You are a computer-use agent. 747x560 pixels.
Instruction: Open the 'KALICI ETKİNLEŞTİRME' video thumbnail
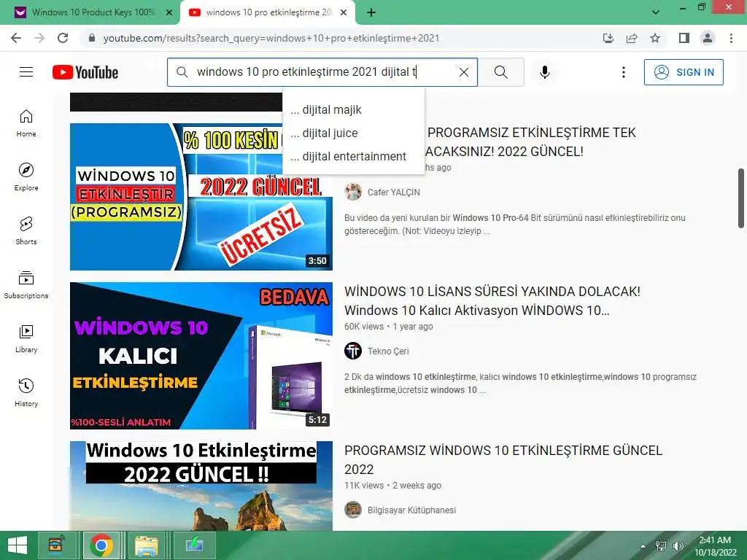(201, 356)
